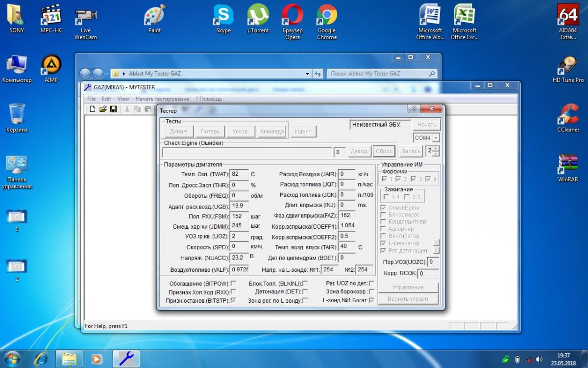
Task: Select the HD Tune Pro desktop icon
Action: [x=568, y=69]
